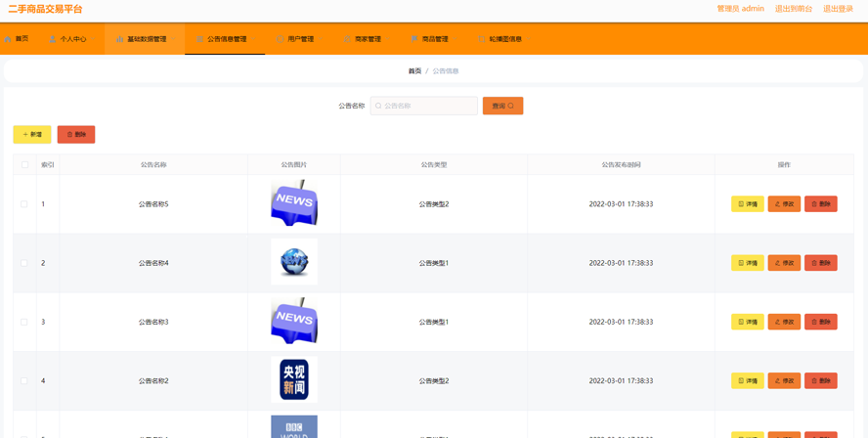Image resolution: width=868 pixels, height=438 pixels.
Task: Click the timestamp of 公告名称2 row
Action: 621,381
